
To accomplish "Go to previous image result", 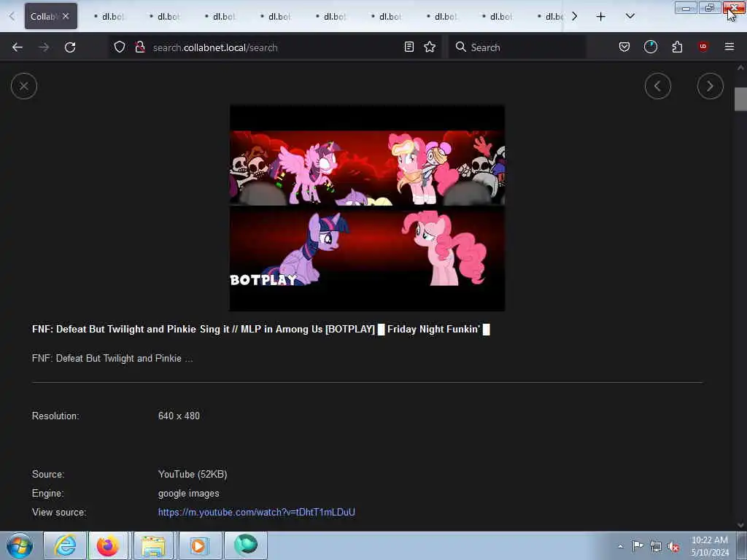I will click(x=657, y=86).
